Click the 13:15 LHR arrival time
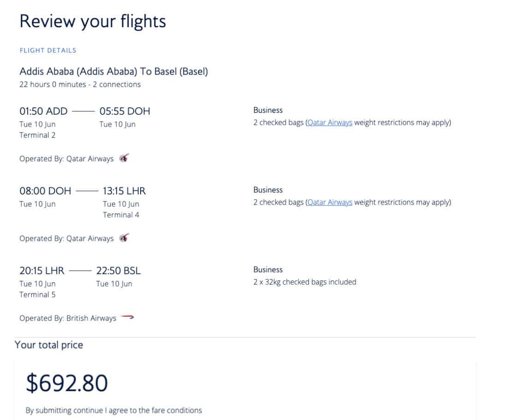507x420 pixels. [x=124, y=191]
